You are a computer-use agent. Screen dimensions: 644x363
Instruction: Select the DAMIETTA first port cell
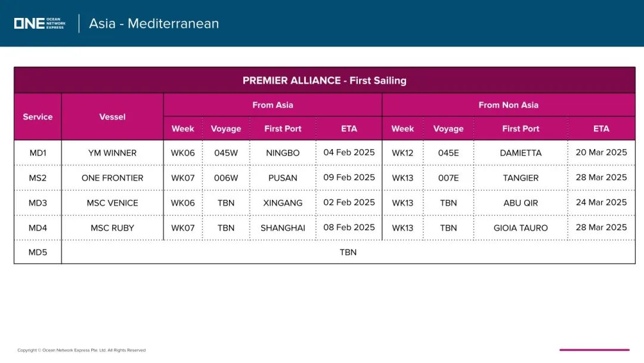click(521, 153)
